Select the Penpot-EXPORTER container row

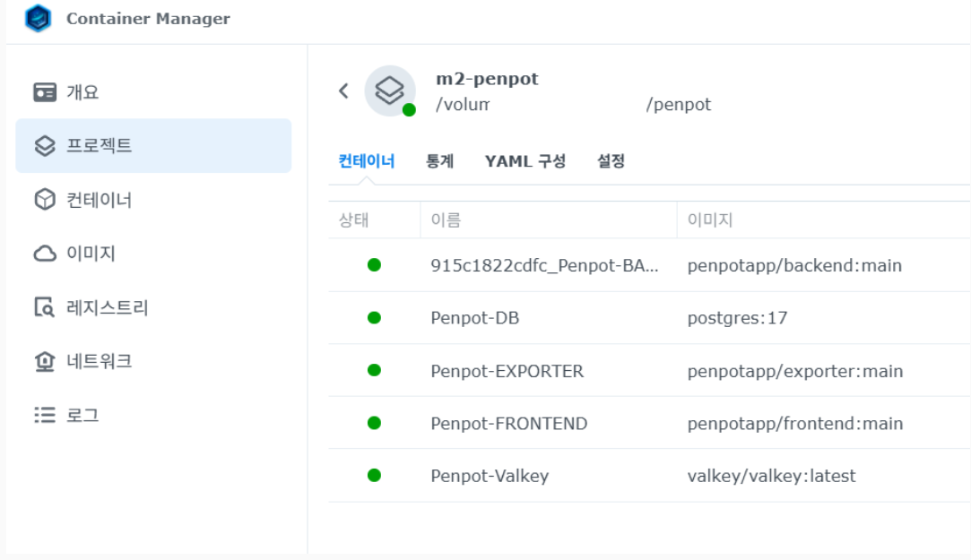[507, 371]
